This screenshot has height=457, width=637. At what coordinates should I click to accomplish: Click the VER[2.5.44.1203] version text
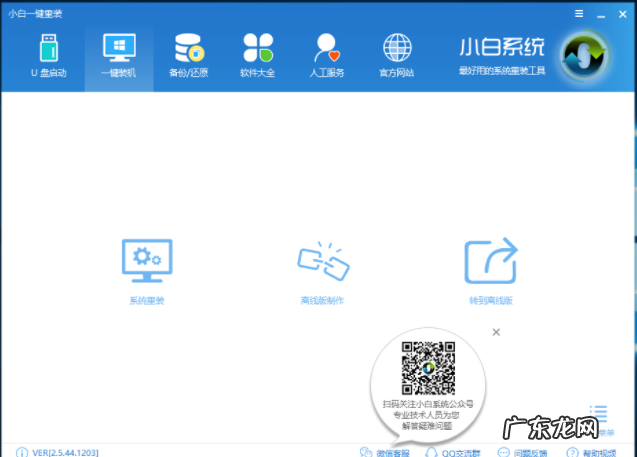(x=65, y=453)
